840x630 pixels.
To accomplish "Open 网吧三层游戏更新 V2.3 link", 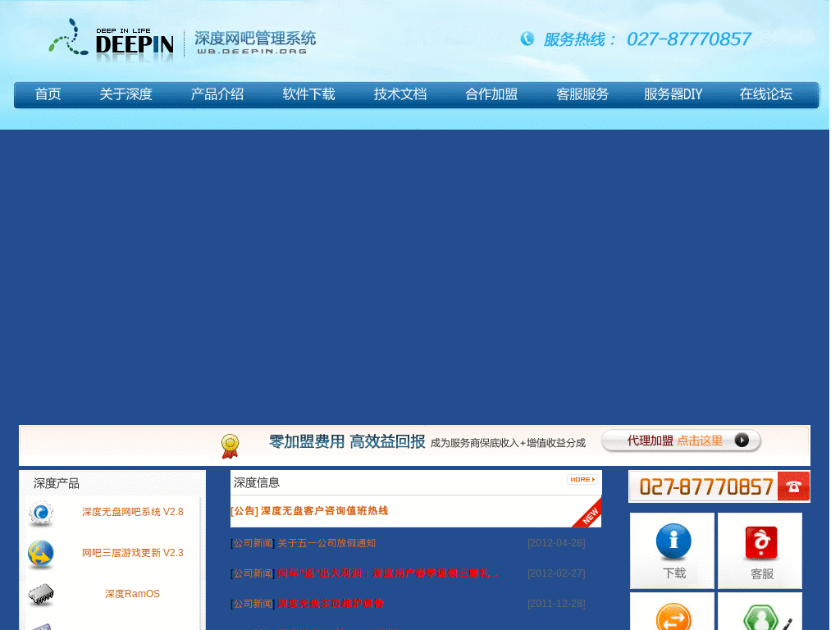I will (x=132, y=553).
